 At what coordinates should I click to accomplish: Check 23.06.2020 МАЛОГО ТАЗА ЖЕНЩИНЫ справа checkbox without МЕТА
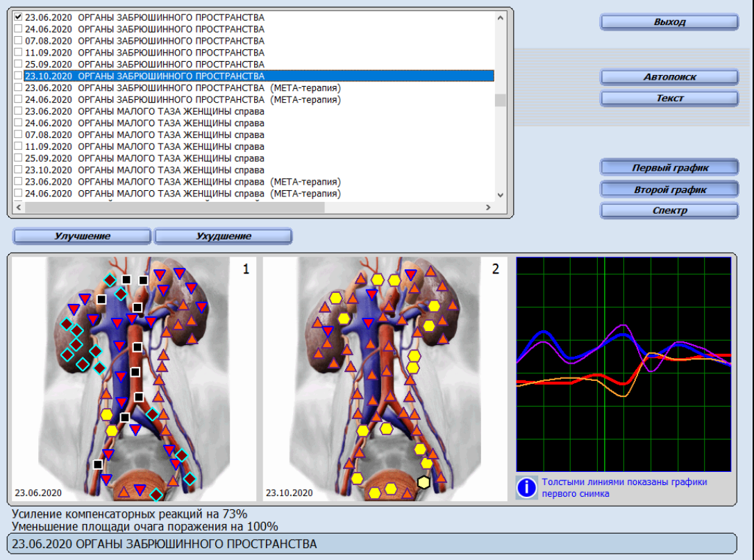coord(18,111)
